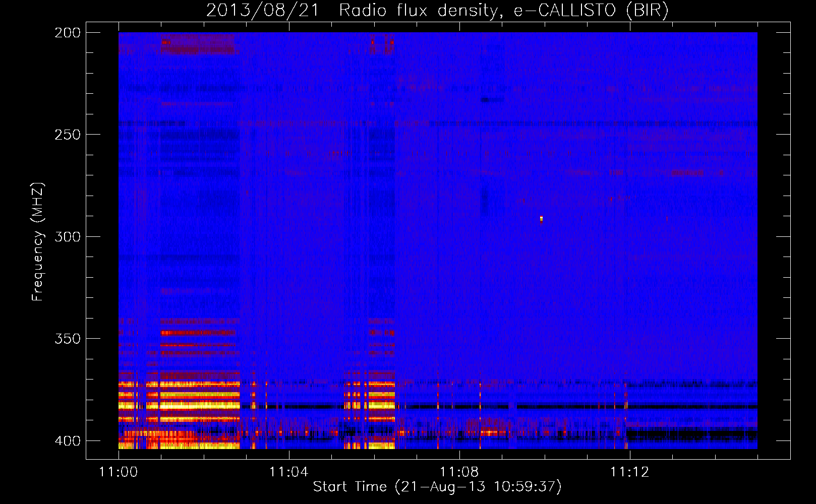Viewport: 816px width, 504px height.
Task: Click the "350" frequency tick label
Action: tap(68, 338)
